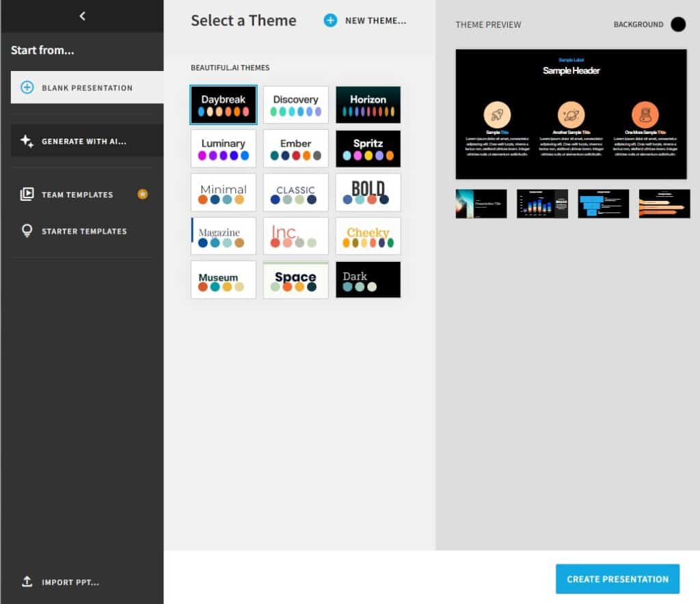Select the Horizon theme tile
This screenshot has height=604, width=700.
[x=368, y=105]
